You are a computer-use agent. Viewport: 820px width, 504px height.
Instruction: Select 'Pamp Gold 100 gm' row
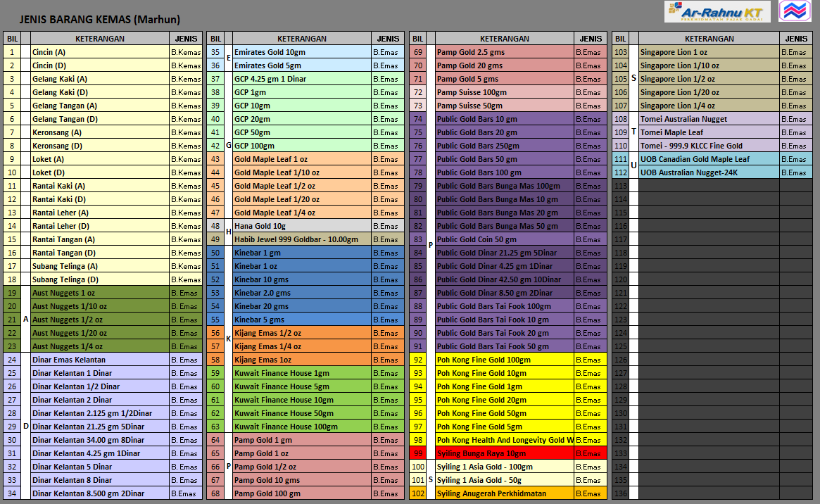coord(305,493)
